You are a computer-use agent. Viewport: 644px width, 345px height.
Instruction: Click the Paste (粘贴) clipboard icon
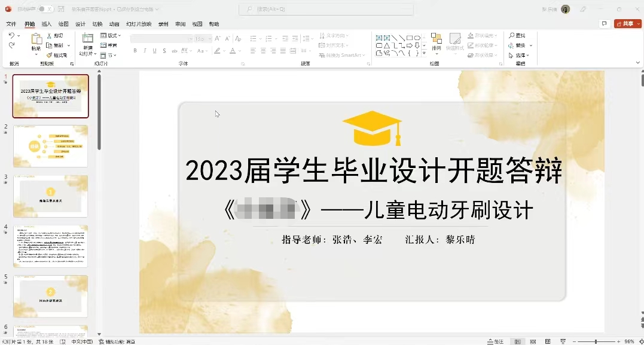[36, 39]
